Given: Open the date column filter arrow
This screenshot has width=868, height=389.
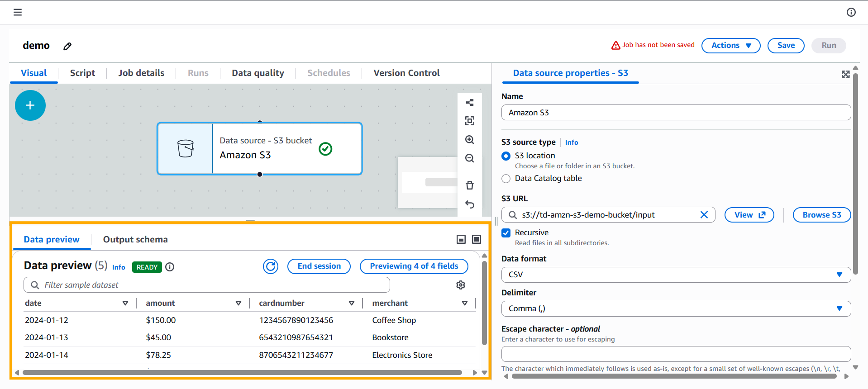Looking at the screenshot, I should click(125, 303).
